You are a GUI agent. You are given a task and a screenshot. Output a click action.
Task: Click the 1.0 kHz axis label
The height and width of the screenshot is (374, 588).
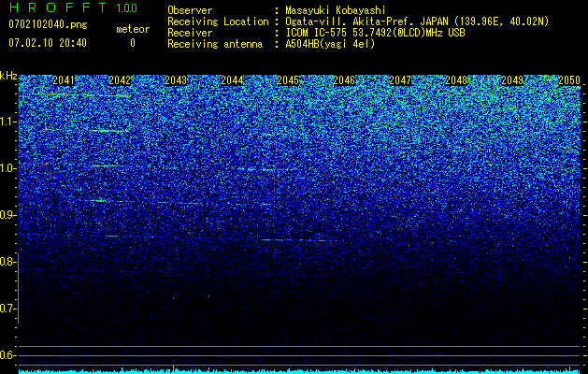7,168
